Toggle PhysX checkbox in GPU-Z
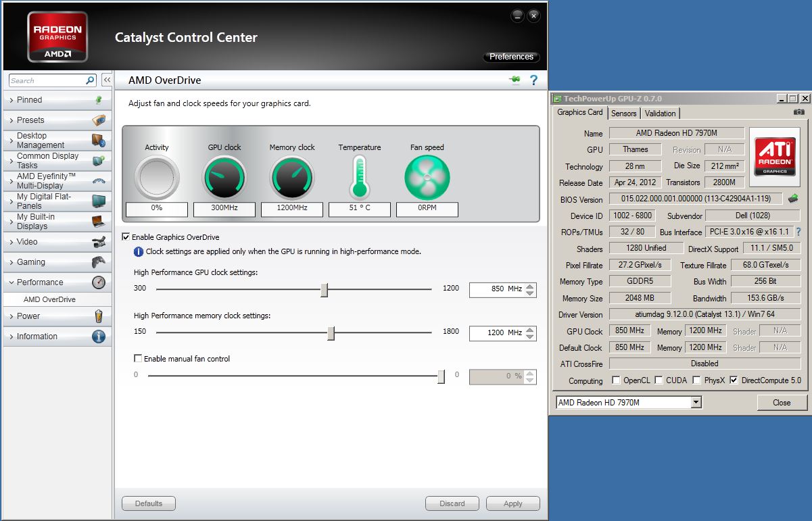 coord(696,380)
